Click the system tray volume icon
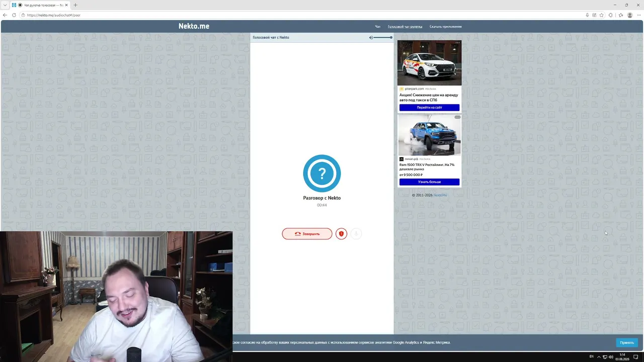The width and height of the screenshot is (644, 362). pos(611,357)
